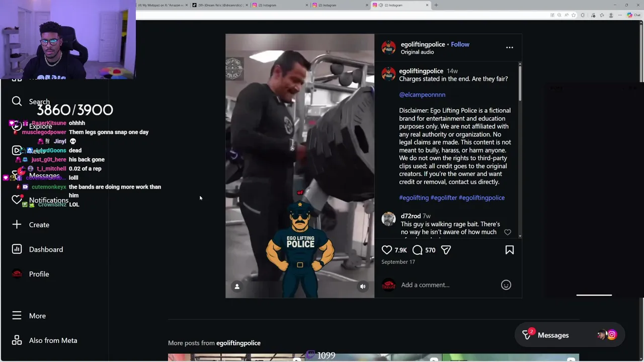Open the @elcampeonnnn mention
The width and height of the screenshot is (644, 362).
pyautogui.click(x=422, y=95)
